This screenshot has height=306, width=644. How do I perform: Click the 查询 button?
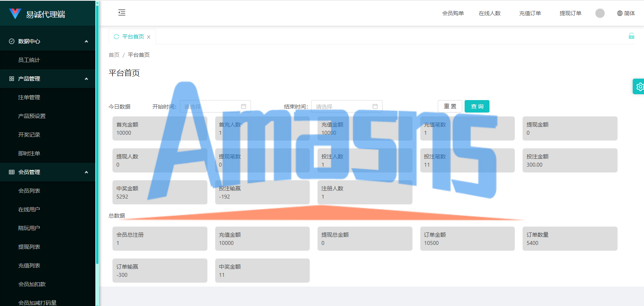[x=477, y=106]
